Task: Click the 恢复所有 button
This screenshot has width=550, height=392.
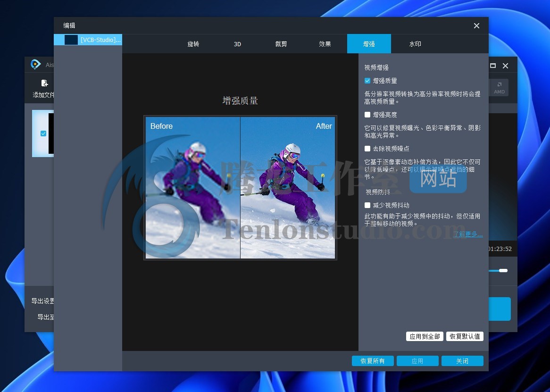Action: coord(373,361)
